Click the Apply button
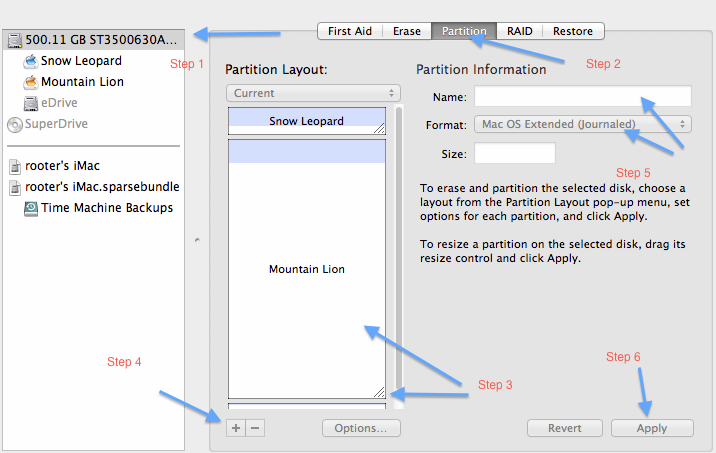The image size is (716, 453). coord(652,428)
